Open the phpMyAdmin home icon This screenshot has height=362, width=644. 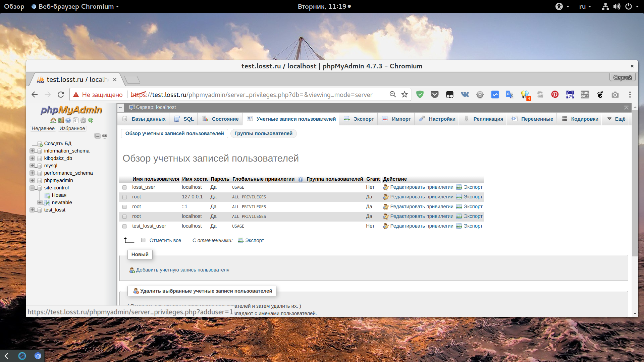53,120
